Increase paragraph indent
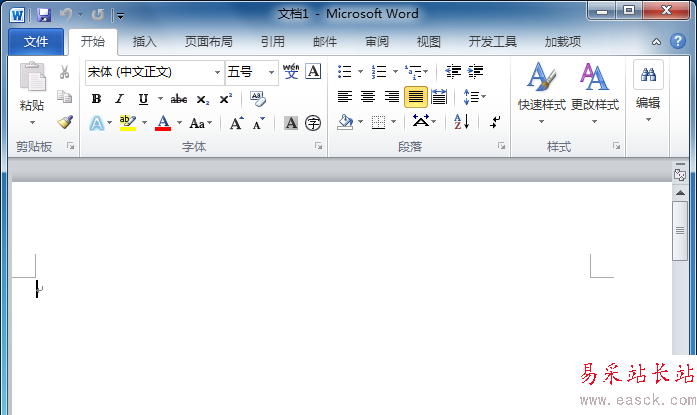 476,72
